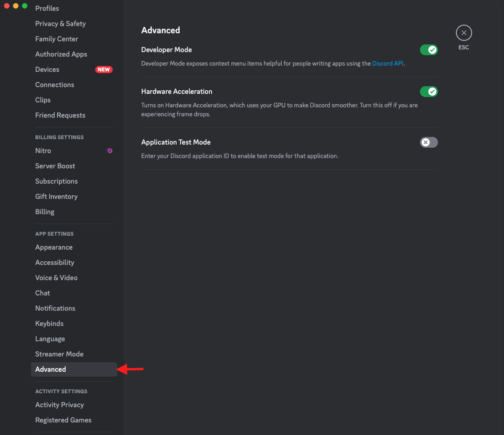The height and width of the screenshot is (435, 504).
Task: Click the NEW badge next to Devices
Action: coord(104,70)
